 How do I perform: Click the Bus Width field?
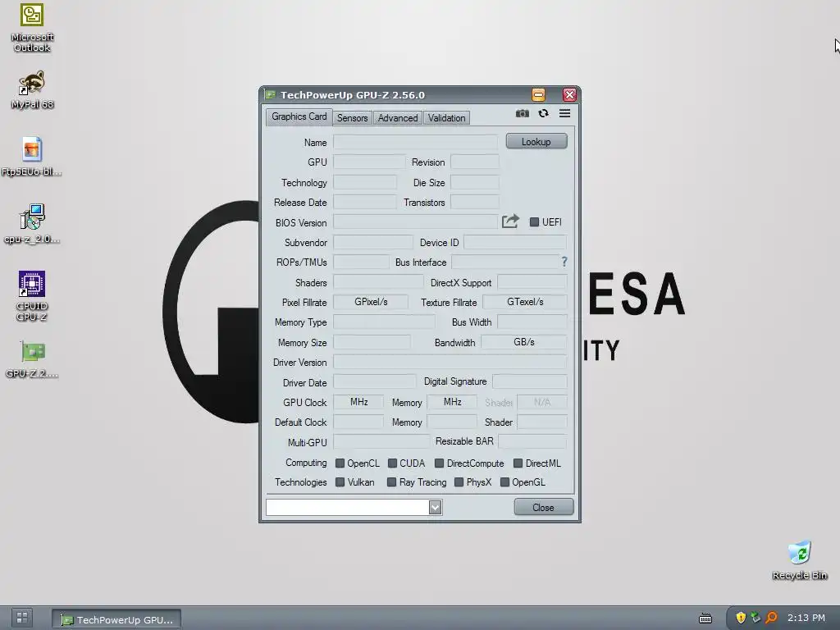(x=532, y=322)
